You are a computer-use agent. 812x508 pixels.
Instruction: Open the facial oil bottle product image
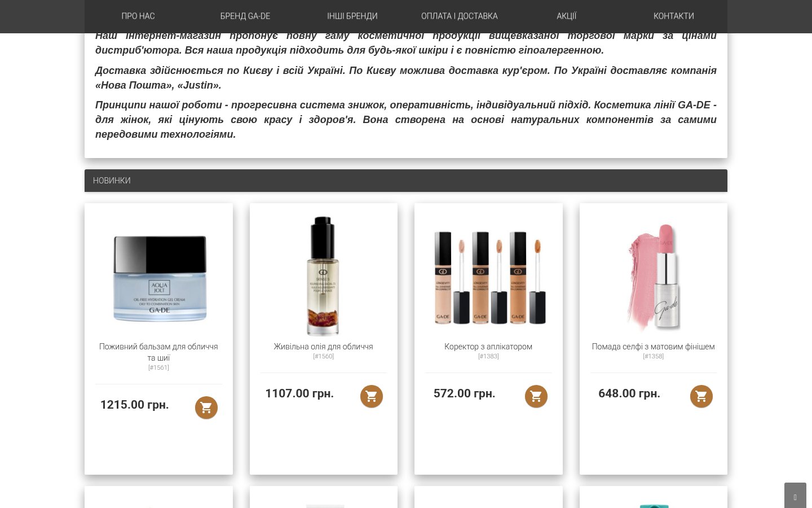point(323,276)
